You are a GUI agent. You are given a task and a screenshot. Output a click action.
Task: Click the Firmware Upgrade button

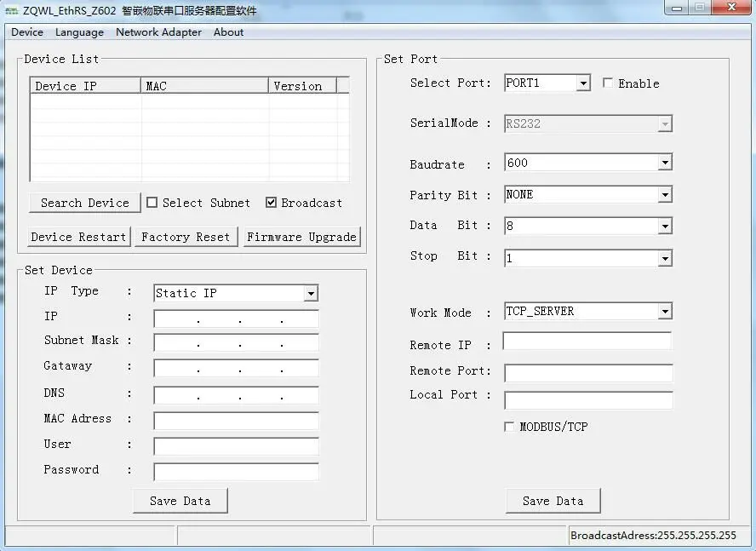(301, 237)
